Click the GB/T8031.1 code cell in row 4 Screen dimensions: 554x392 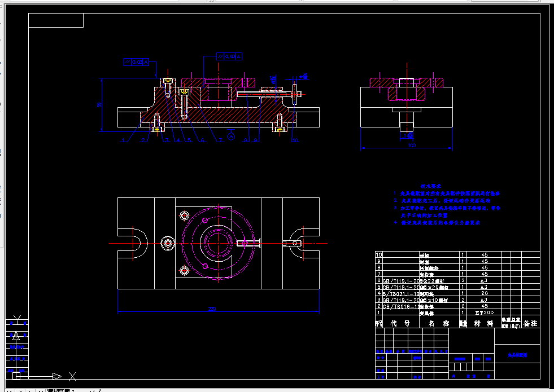pos(400,293)
